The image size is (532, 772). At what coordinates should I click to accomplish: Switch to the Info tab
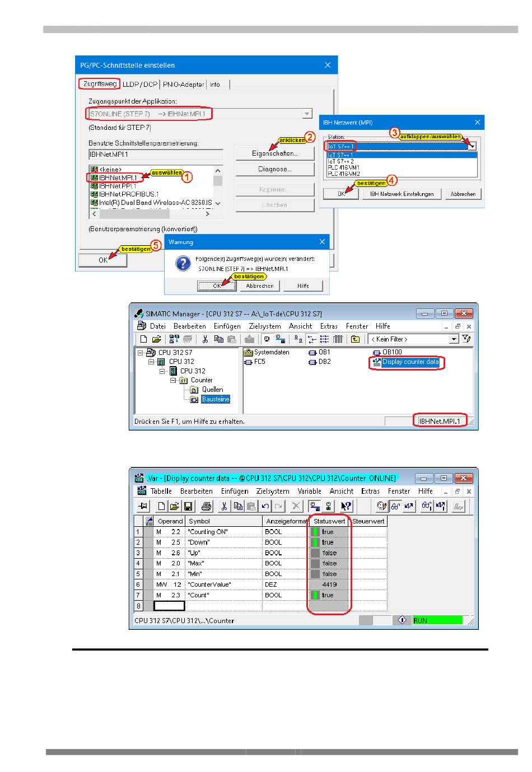coord(215,85)
